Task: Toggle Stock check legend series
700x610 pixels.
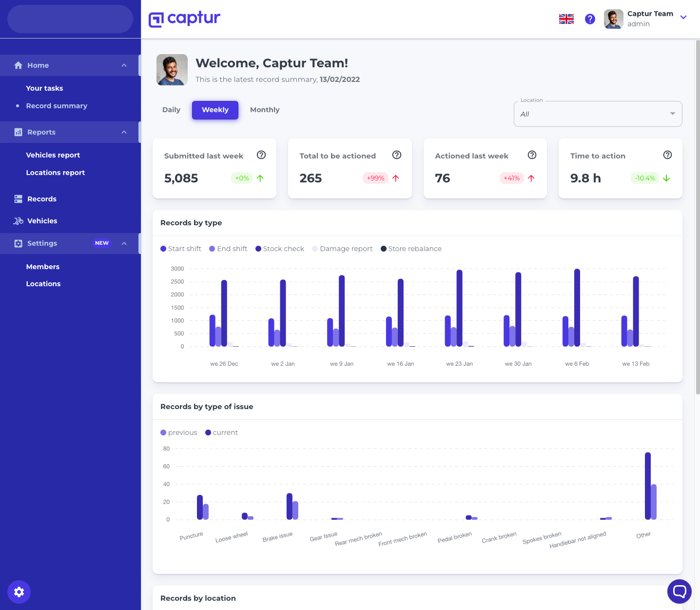Action: coord(280,249)
